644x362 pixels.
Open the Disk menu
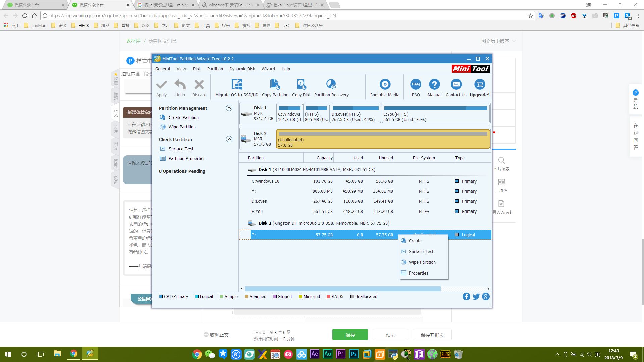[197, 69]
